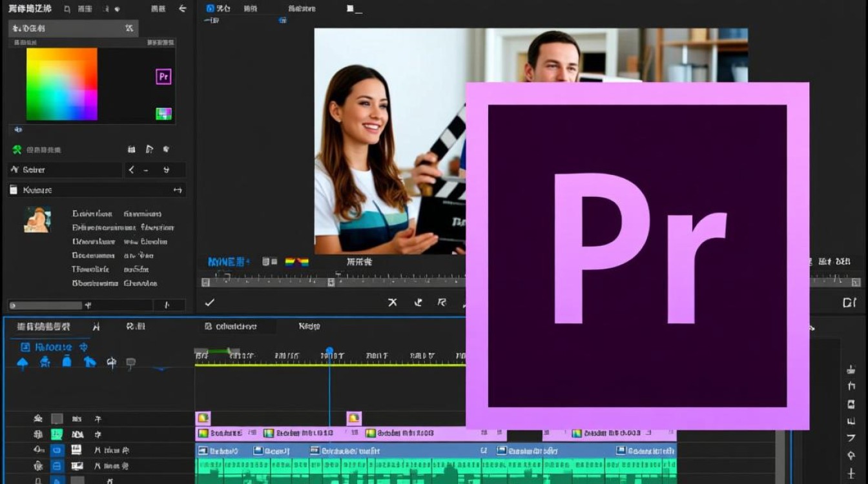
Task: Switch to the Kiejp tab in timeline panel
Action: coord(309,327)
